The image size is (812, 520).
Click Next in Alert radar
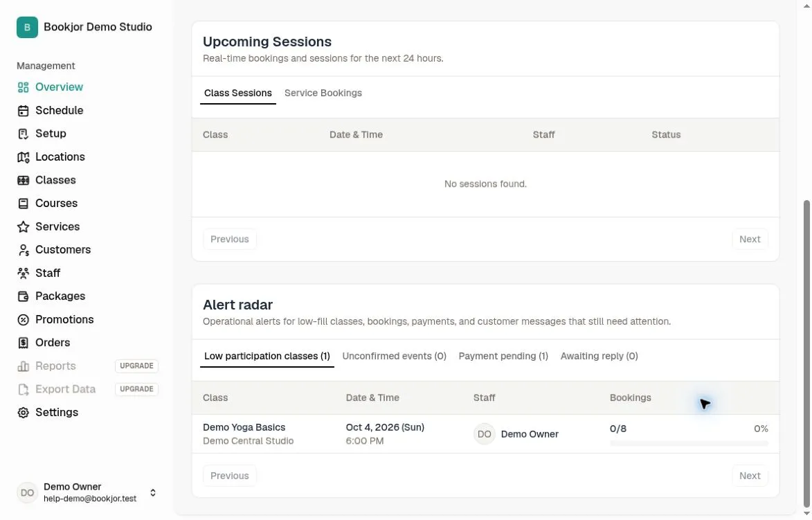pos(750,476)
